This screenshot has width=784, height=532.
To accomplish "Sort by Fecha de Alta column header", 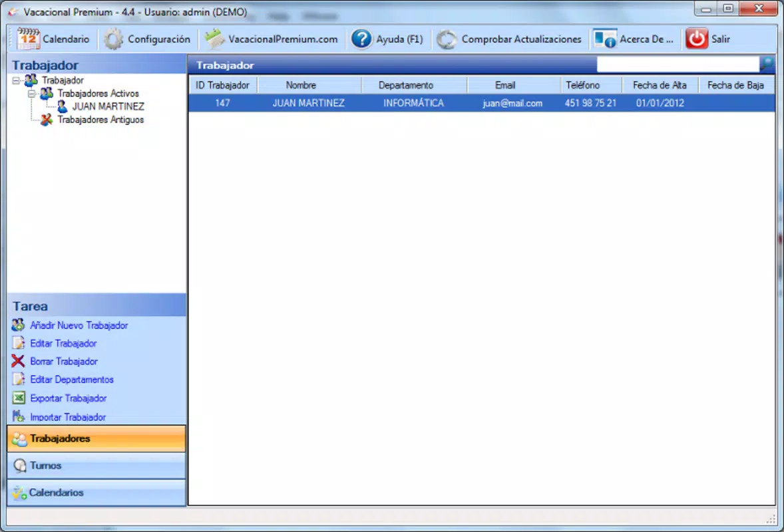I will click(660, 85).
